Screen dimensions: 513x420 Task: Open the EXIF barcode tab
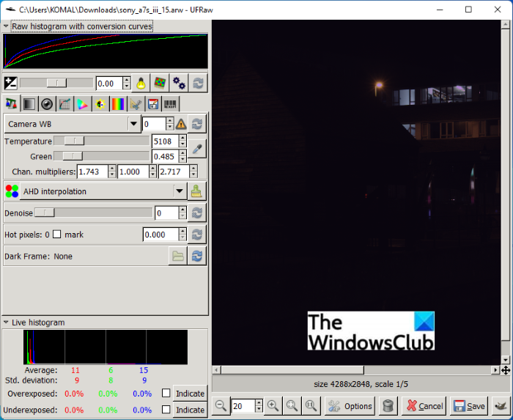pyautogui.click(x=170, y=104)
